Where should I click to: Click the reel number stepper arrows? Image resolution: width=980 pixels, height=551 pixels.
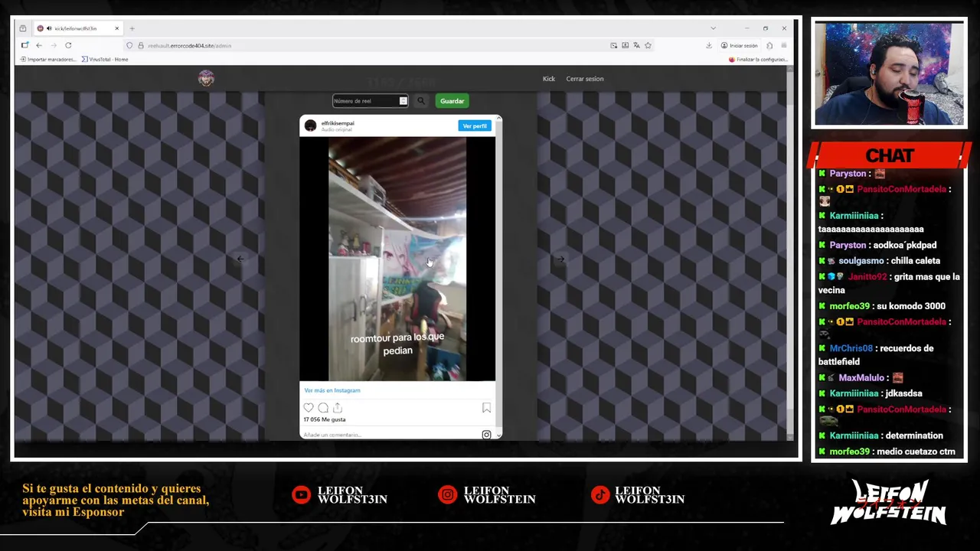[x=403, y=101]
